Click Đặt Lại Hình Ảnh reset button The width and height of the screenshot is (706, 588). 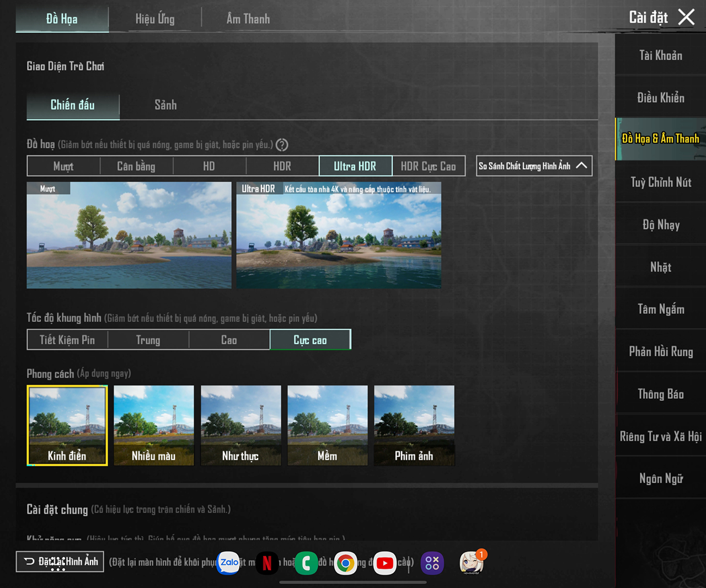60,562
